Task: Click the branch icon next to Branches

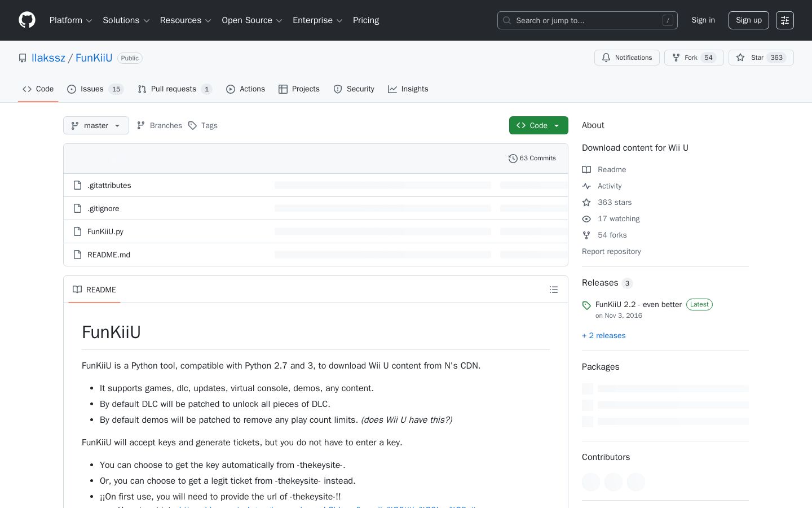Action: 141,125
